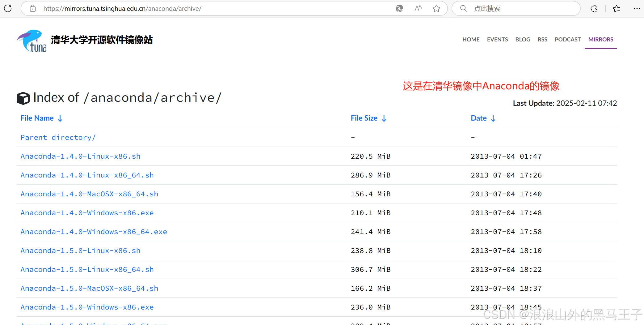Download Anaconda-1.4.0-Linux-x86_64.sh

coord(87,175)
